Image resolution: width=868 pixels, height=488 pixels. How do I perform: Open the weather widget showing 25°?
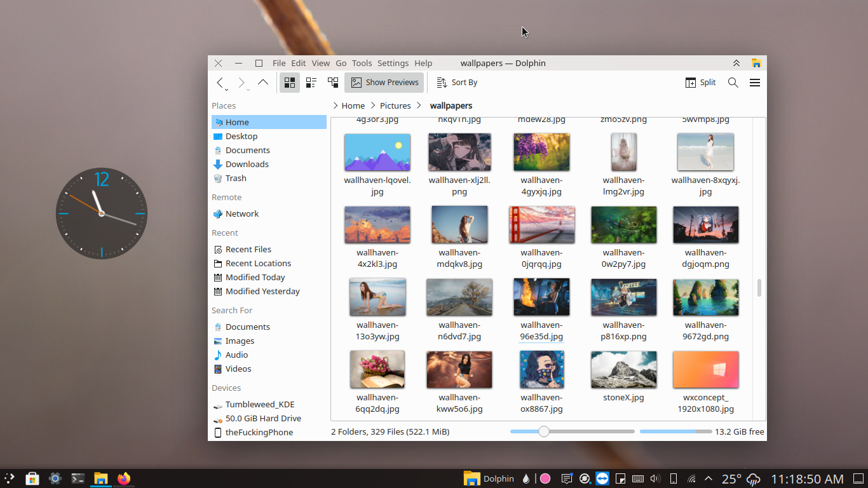(740, 478)
